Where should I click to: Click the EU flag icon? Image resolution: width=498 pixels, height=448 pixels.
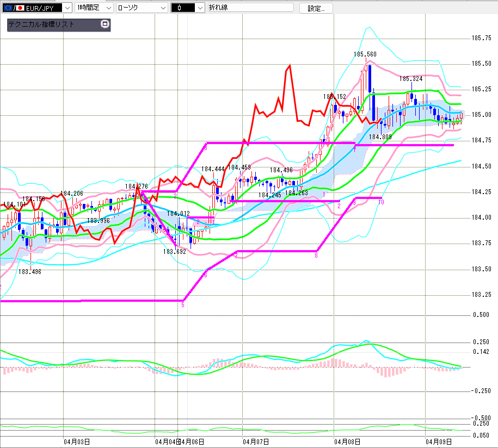pyautogui.click(x=7, y=8)
